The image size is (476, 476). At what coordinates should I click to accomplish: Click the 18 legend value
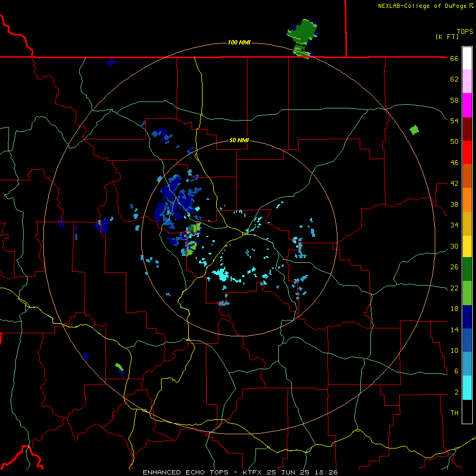pyautogui.click(x=454, y=309)
